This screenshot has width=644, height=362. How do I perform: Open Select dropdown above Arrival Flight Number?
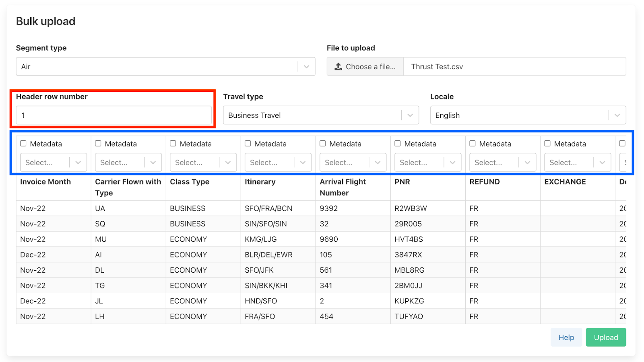click(x=353, y=162)
